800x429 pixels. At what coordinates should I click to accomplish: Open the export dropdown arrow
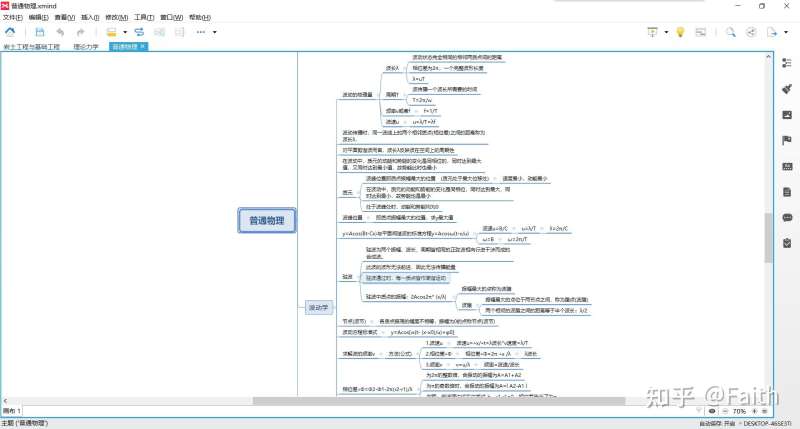pyautogui.click(x=788, y=32)
